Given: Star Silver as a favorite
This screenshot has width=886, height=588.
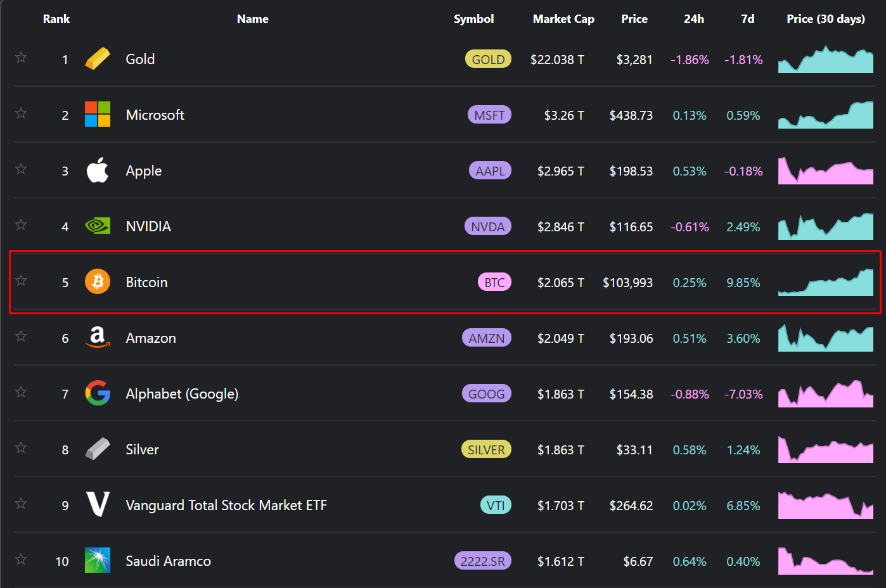Looking at the screenshot, I should click(x=21, y=448).
